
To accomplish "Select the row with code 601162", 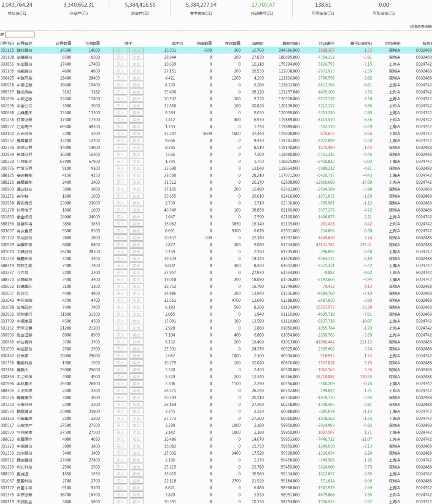I will 216,328.
